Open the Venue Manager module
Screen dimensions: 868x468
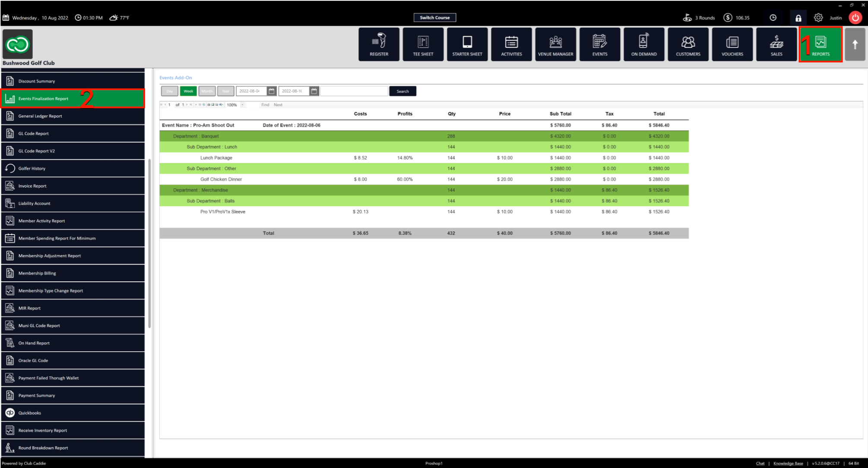(555, 45)
